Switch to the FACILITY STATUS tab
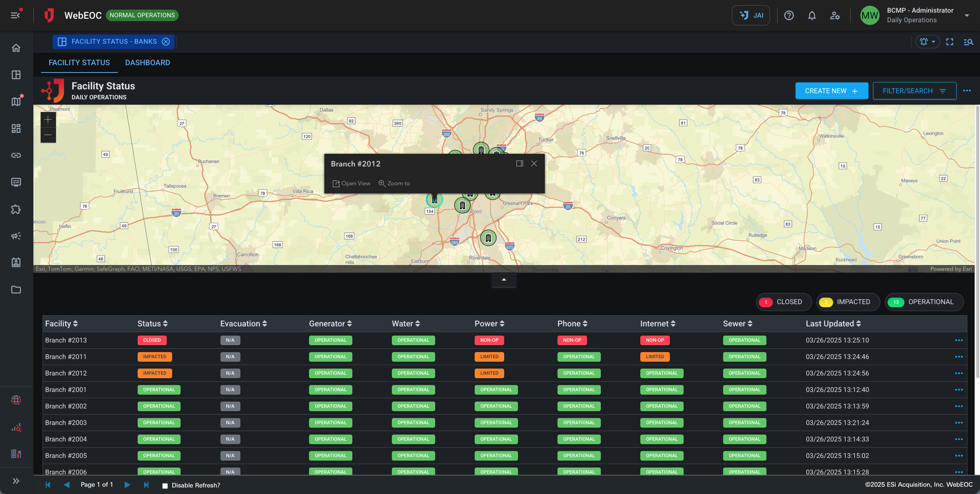 click(x=79, y=63)
